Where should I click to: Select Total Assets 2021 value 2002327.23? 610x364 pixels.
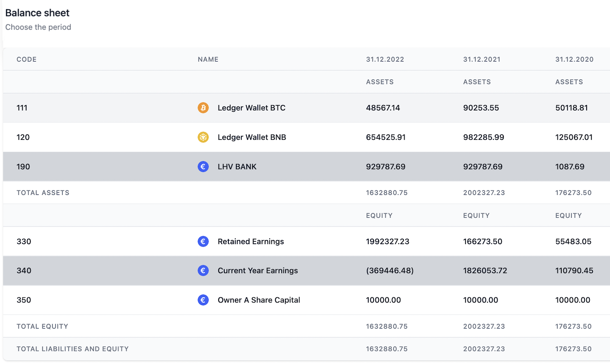point(484,193)
